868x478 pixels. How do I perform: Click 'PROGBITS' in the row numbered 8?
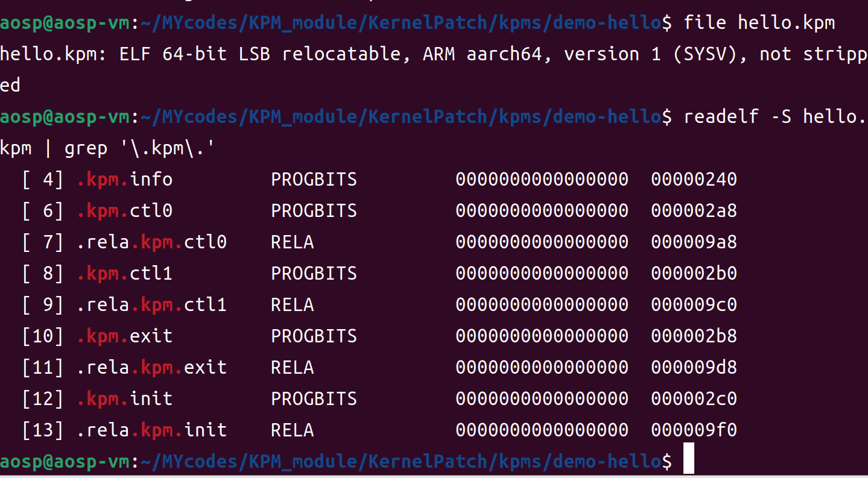coord(314,273)
